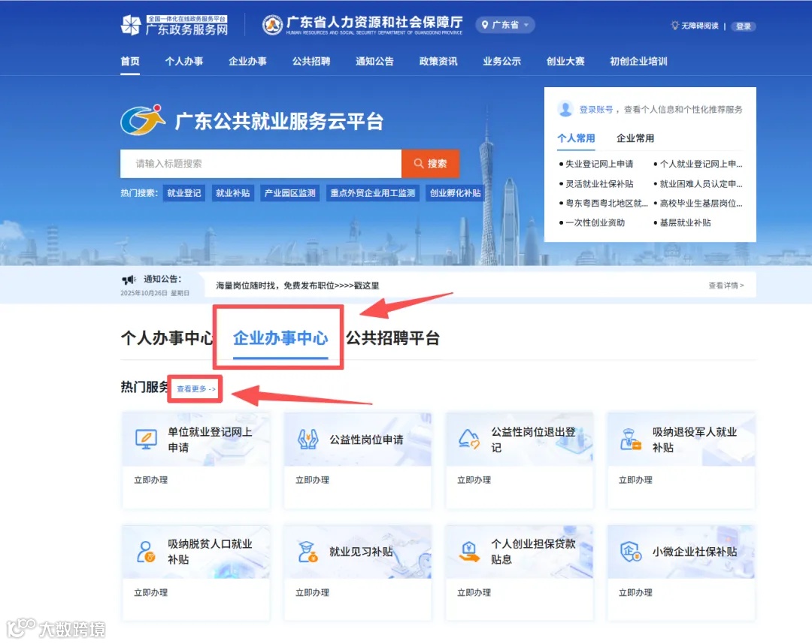The width and height of the screenshot is (812, 644).
Task: Open 灵活就业社保补贴 link
Action: coord(599,184)
